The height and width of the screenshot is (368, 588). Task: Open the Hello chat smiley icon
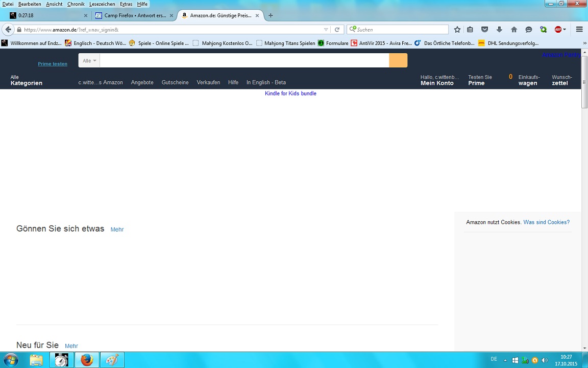tap(529, 29)
